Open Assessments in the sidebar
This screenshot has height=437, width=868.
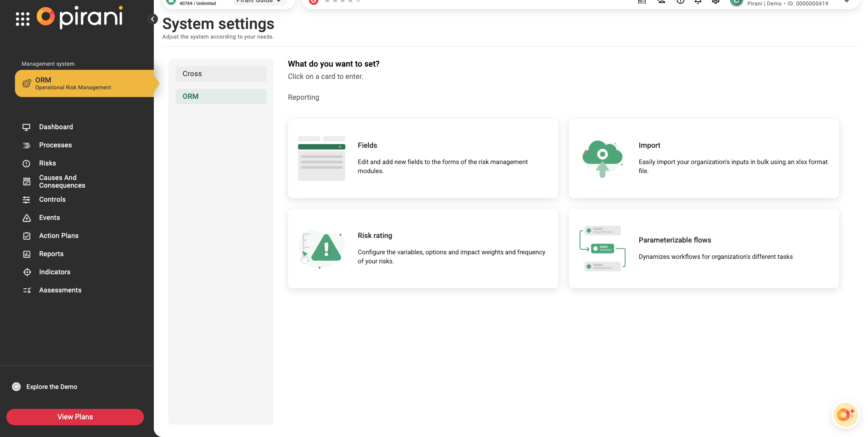(x=60, y=290)
